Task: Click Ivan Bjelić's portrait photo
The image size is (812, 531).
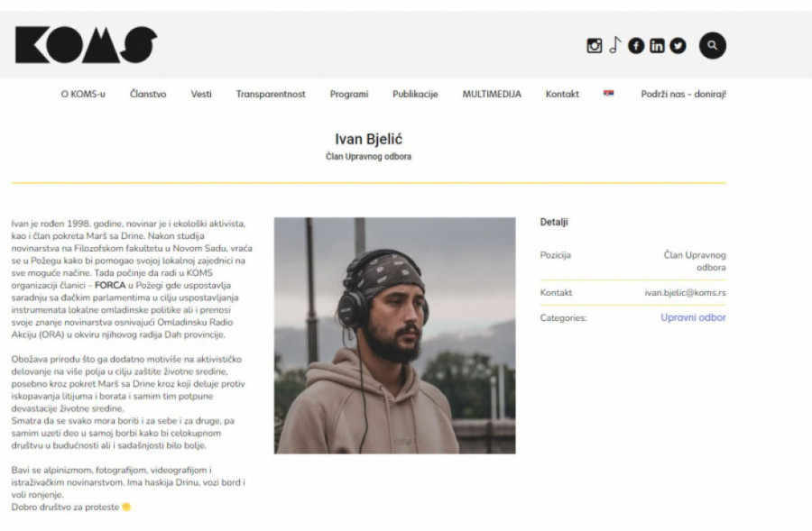Action: (394, 335)
